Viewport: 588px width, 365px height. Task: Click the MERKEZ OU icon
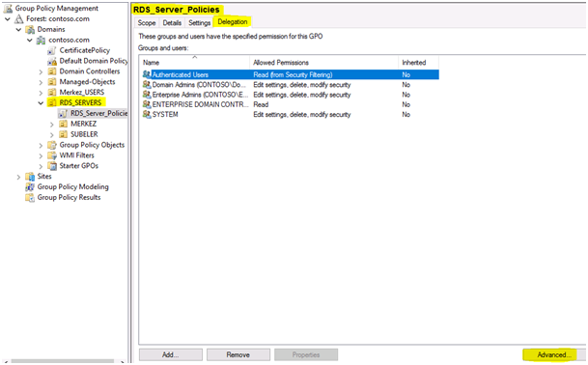point(64,124)
